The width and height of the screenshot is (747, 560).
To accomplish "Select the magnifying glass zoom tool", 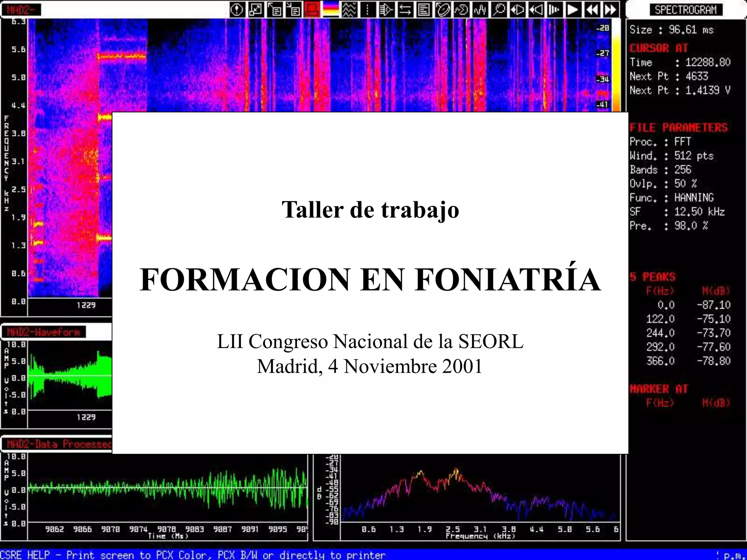I will pos(498,10).
